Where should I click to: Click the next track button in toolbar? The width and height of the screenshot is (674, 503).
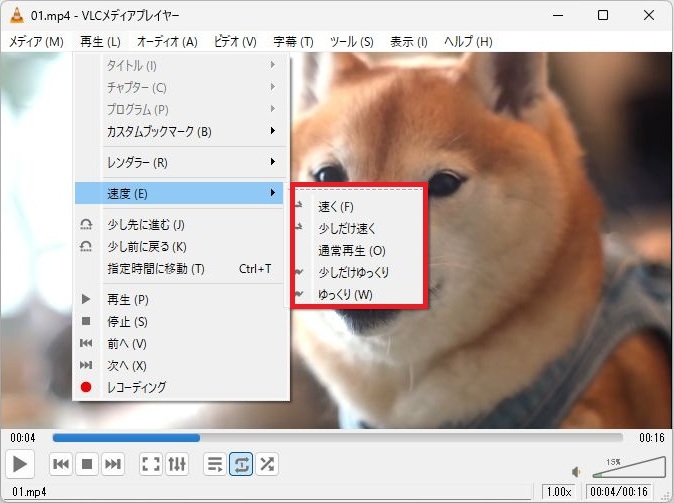click(113, 464)
